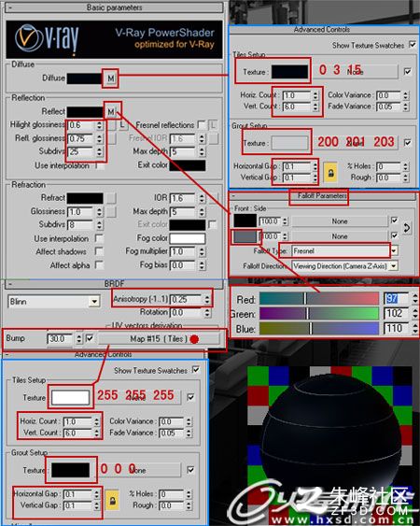The height and width of the screenshot is (526, 420).
Task: Click the Refl. glossiness spinner arrows
Action: (99, 138)
